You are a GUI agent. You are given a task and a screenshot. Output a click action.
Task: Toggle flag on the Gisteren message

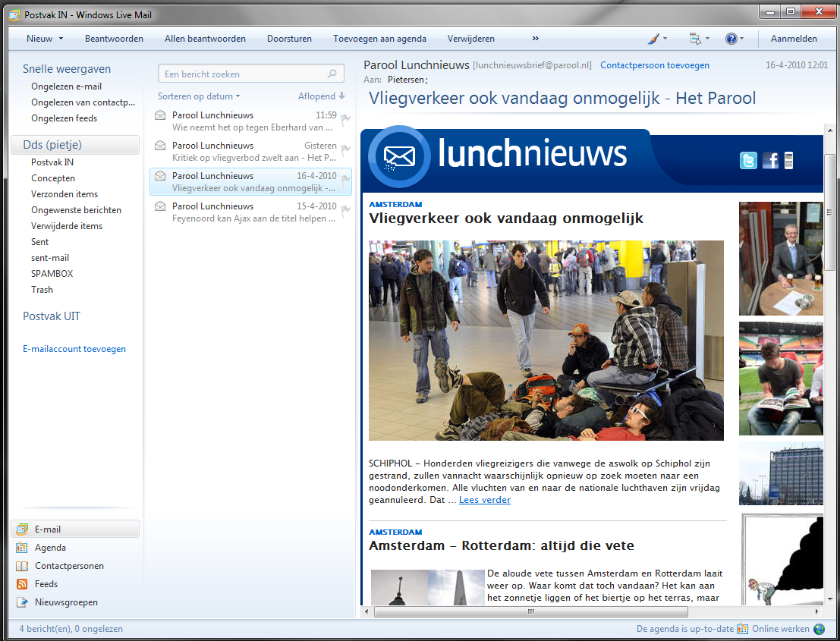(345, 149)
